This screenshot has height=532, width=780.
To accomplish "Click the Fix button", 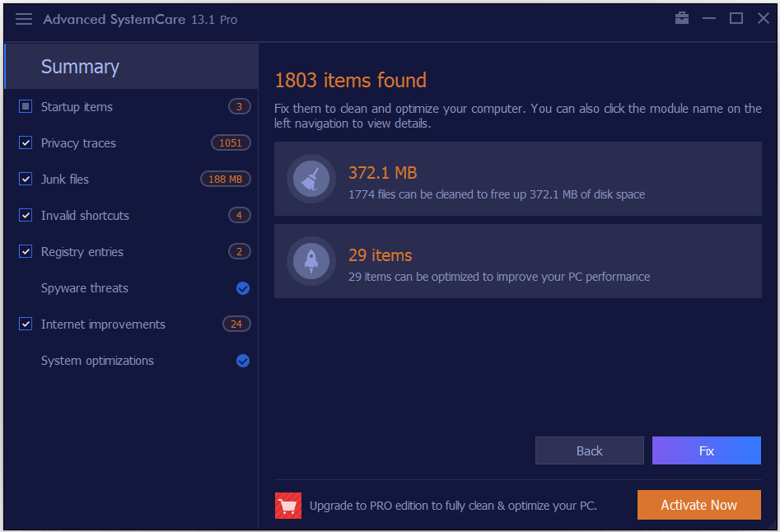I will 707,450.
